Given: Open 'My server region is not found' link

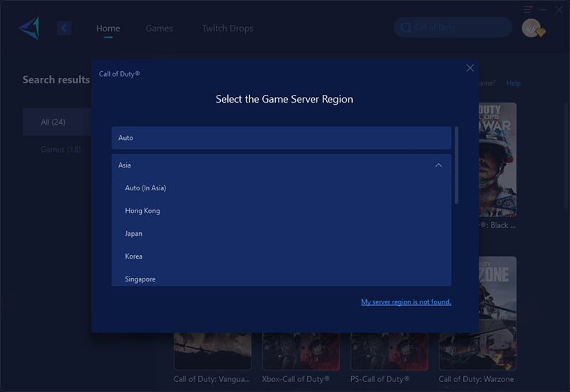Looking at the screenshot, I should click(406, 301).
